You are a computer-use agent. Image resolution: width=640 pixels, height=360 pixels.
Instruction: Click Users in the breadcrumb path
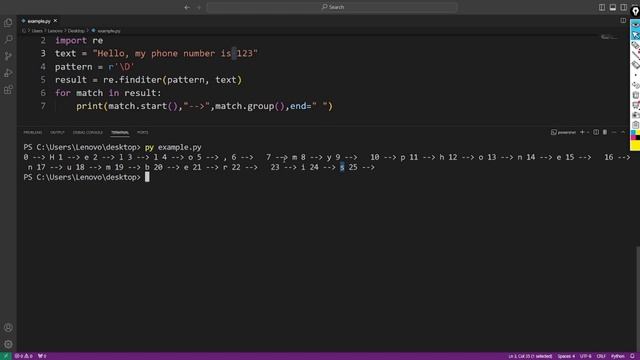(37, 31)
